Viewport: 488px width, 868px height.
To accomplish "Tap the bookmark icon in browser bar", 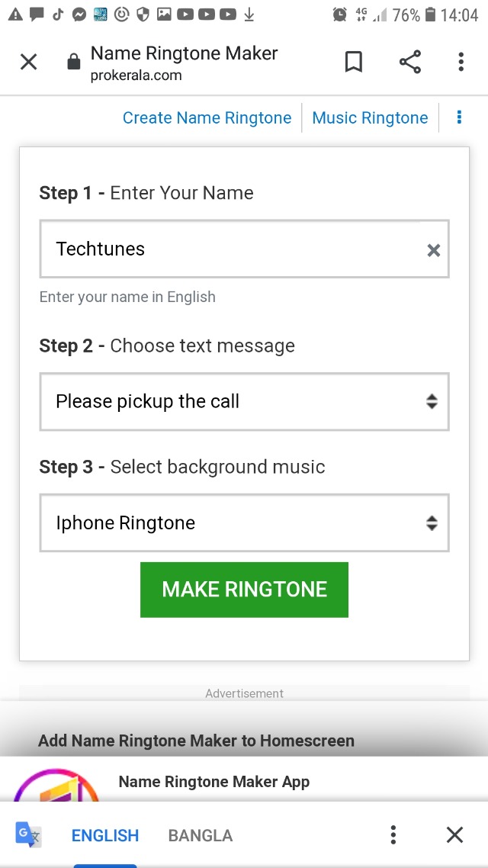I will pyautogui.click(x=354, y=63).
